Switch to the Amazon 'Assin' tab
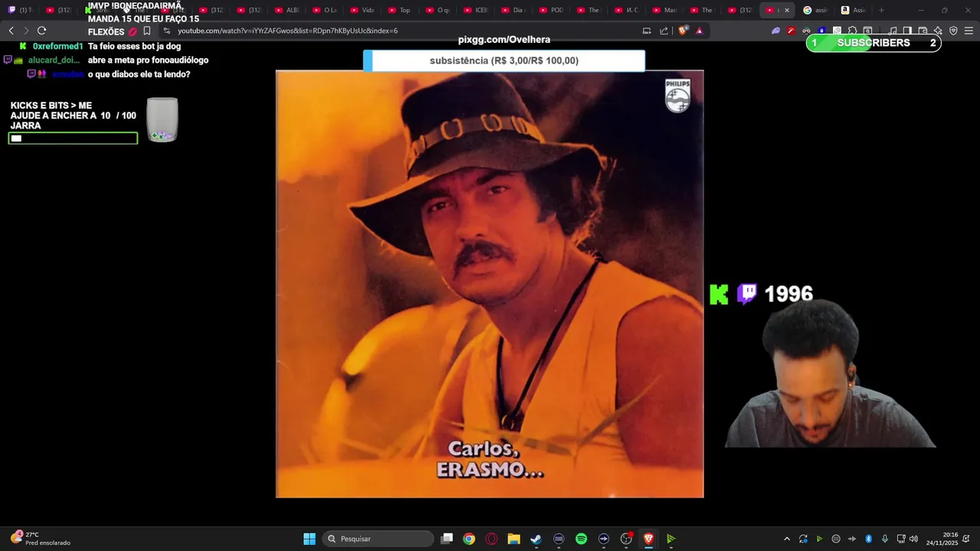 pos(854,10)
